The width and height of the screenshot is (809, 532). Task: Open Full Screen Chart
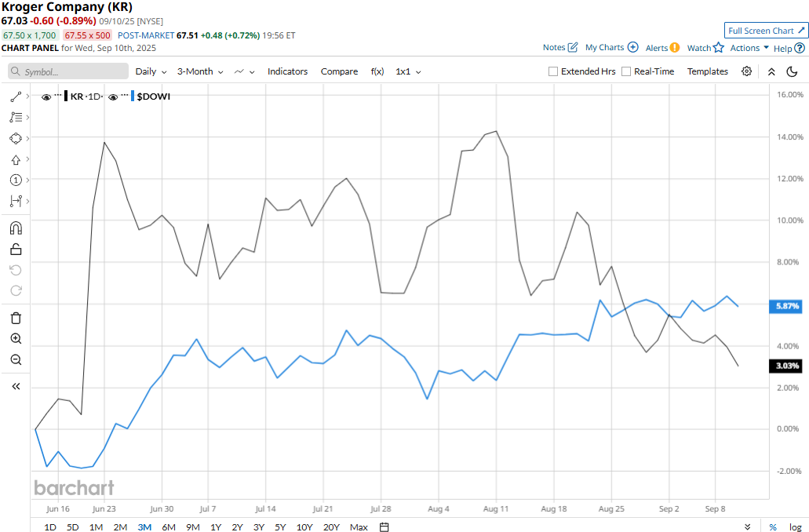[x=766, y=31]
